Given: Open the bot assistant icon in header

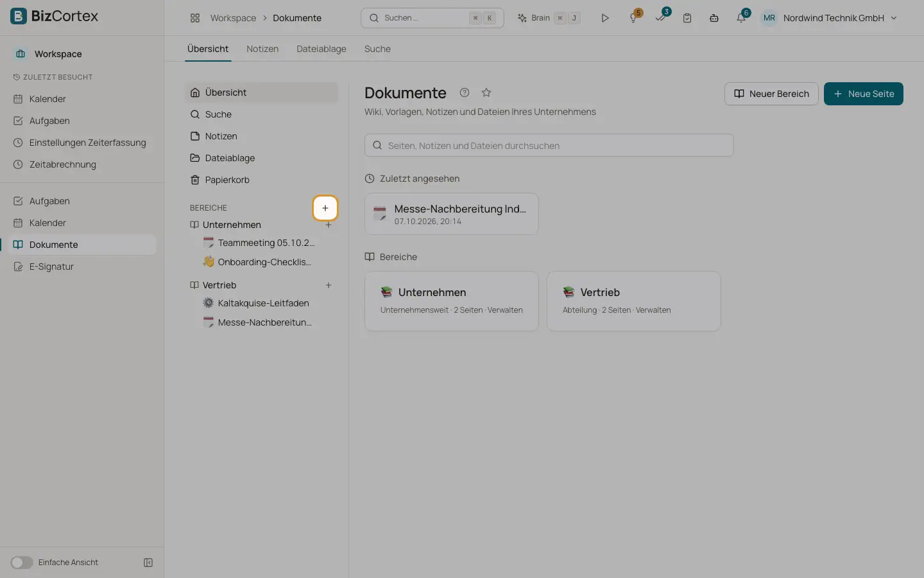Looking at the screenshot, I should point(714,18).
